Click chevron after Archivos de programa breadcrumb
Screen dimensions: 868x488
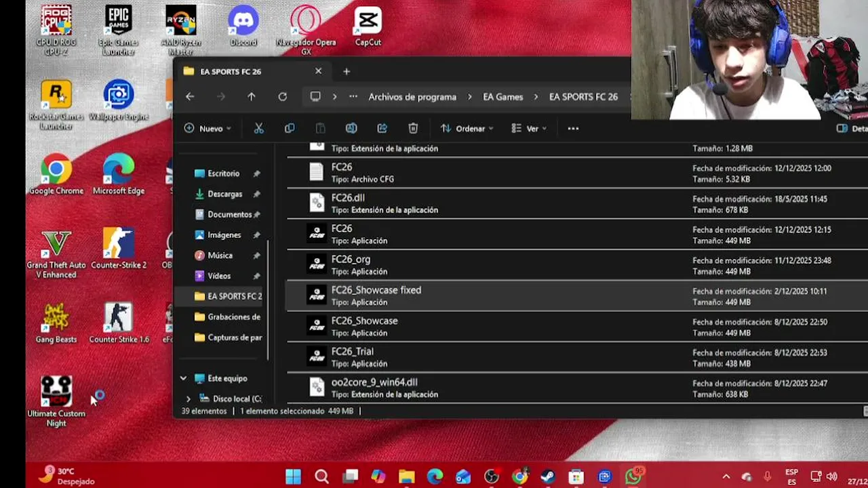coord(470,97)
